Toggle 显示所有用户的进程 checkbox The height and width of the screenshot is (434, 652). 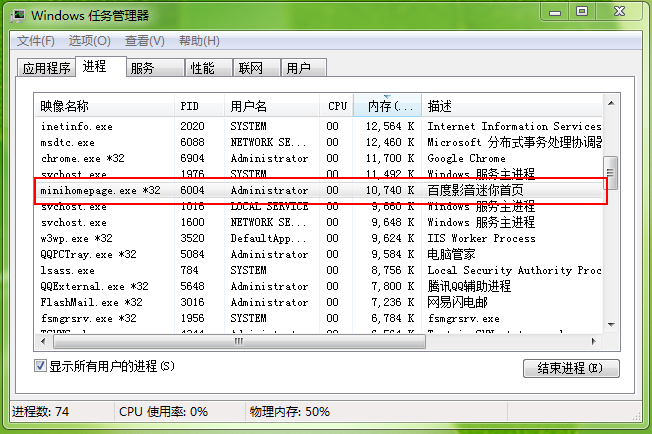(40, 366)
